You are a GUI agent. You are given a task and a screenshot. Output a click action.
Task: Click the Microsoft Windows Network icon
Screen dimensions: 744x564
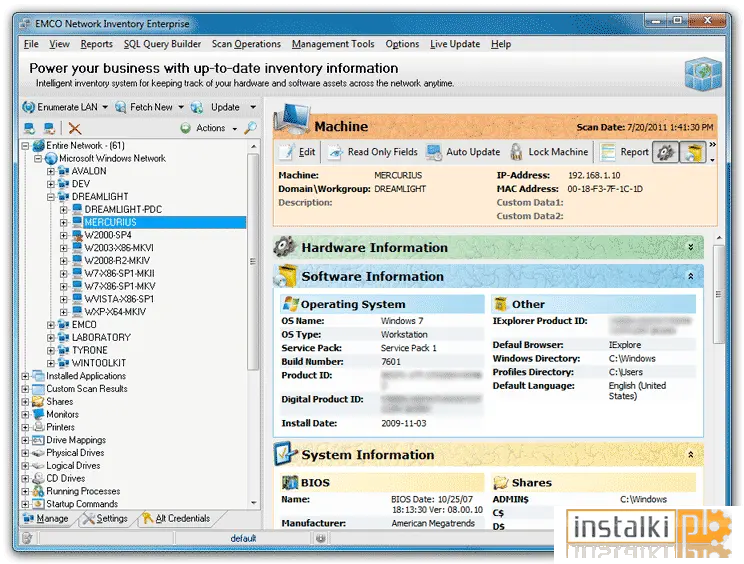(x=51, y=158)
